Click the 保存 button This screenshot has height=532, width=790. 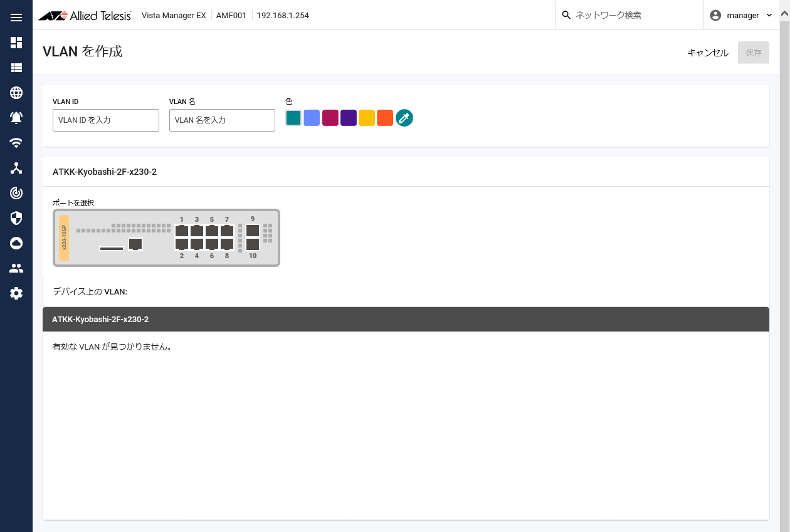(x=754, y=53)
